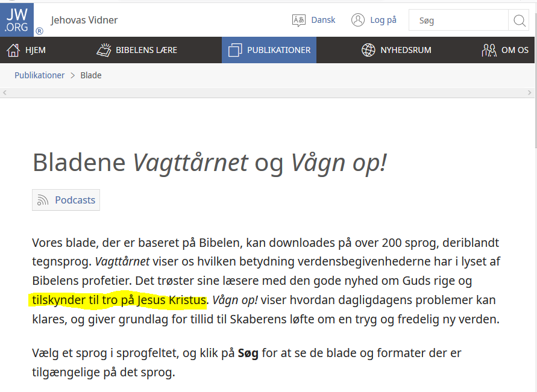This screenshot has width=537, height=392.
Task: Click the open Bible icon
Action: [x=104, y=50]
